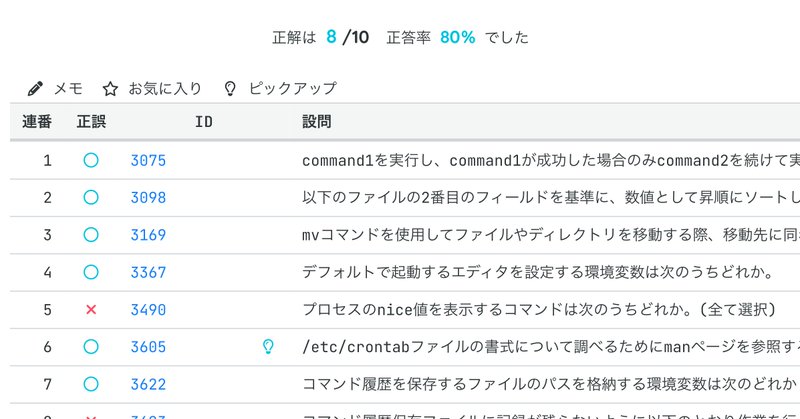Image resolution: width=800 pixels, height=419 pixels.
Task: Open question ID 3490
Action: (148, 310)
